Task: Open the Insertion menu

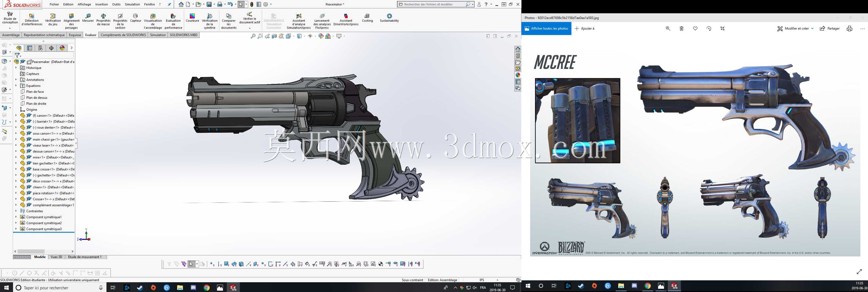Action: coord(101,4)
